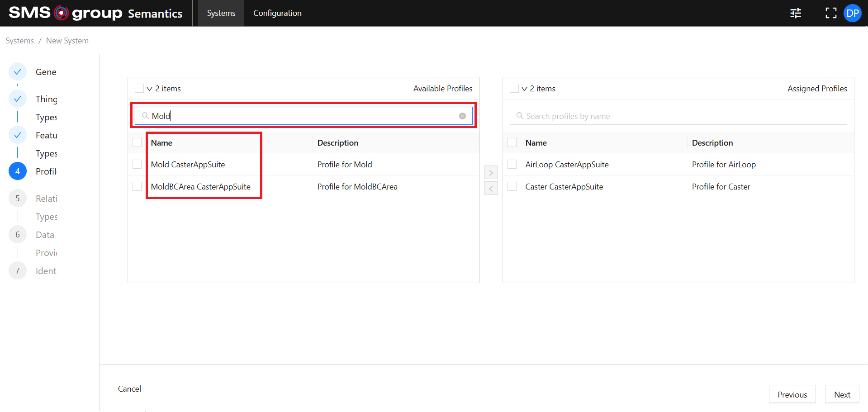
Task: Go to completed Feature Types step checkmark
Action: tap(18, 135)
